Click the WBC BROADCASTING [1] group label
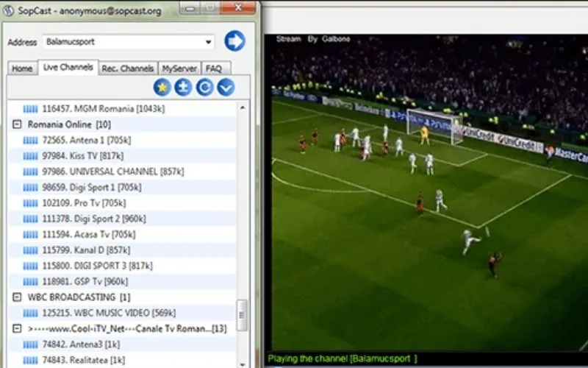This screenshot has width=588, height=368. (x=79, y=297)
